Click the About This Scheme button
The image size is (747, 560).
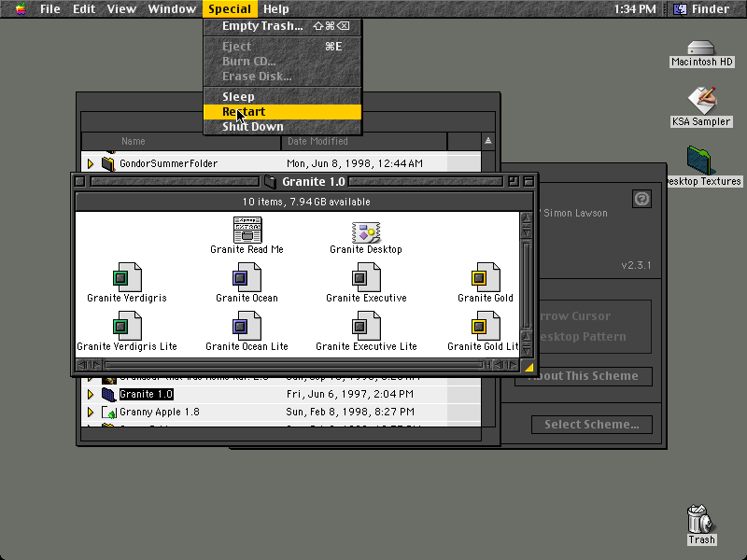(584, 376)
